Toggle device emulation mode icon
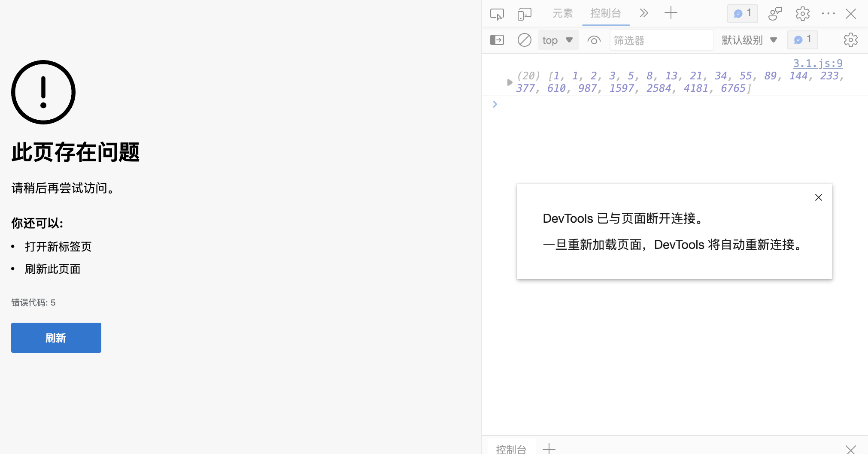This screenshot has height=454, width=868. 524,14
